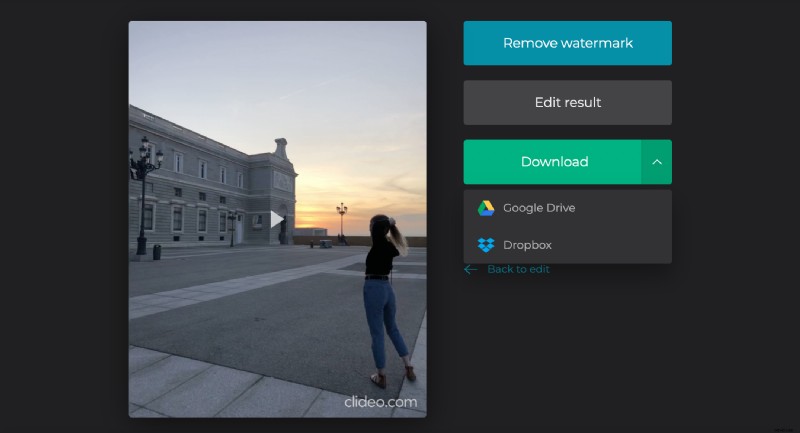The width and height of the screenshot is (800, 433).
Task: Click the clideo.com watermark on video
Action: [380, 402]
